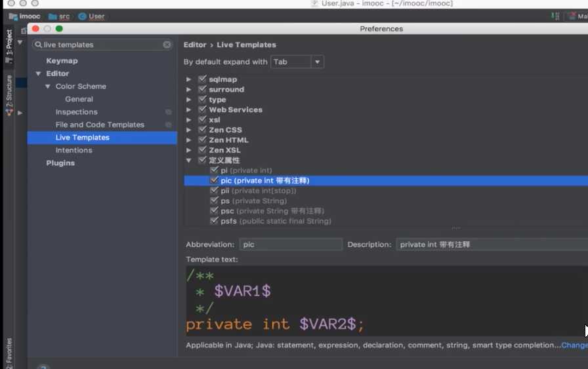Click the Preferences dialog green zoom button
This screenshot has width=588, height=369.
coord(59,28)
